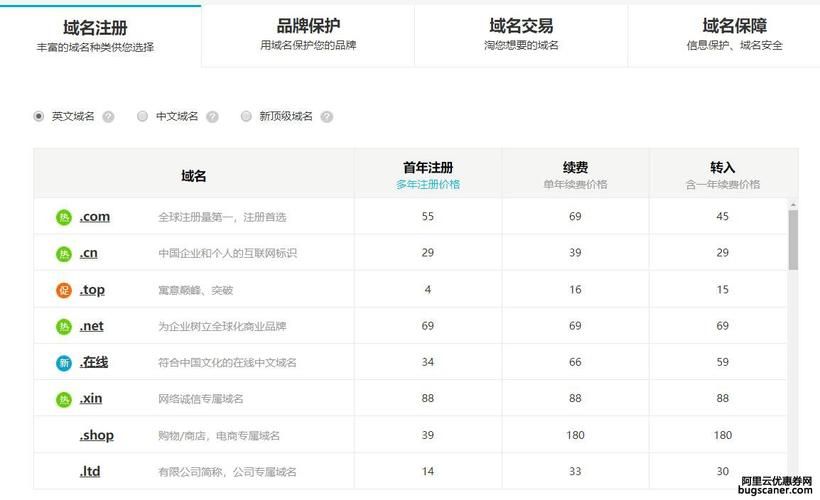The width and height of the screenshot is (820, 500).
Task: Click .top transfer price 15
Action: (x=723, y=290)
